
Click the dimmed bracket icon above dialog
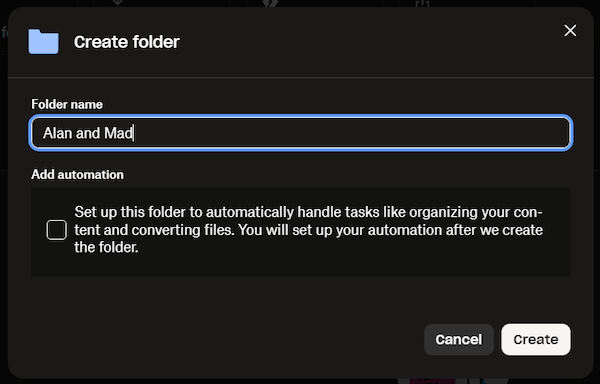point(422,3)
